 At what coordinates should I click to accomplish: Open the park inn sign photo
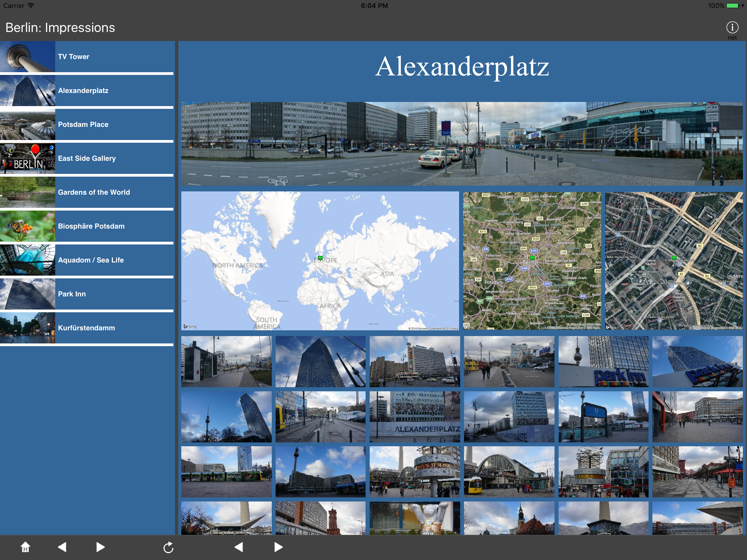(603, 361)
